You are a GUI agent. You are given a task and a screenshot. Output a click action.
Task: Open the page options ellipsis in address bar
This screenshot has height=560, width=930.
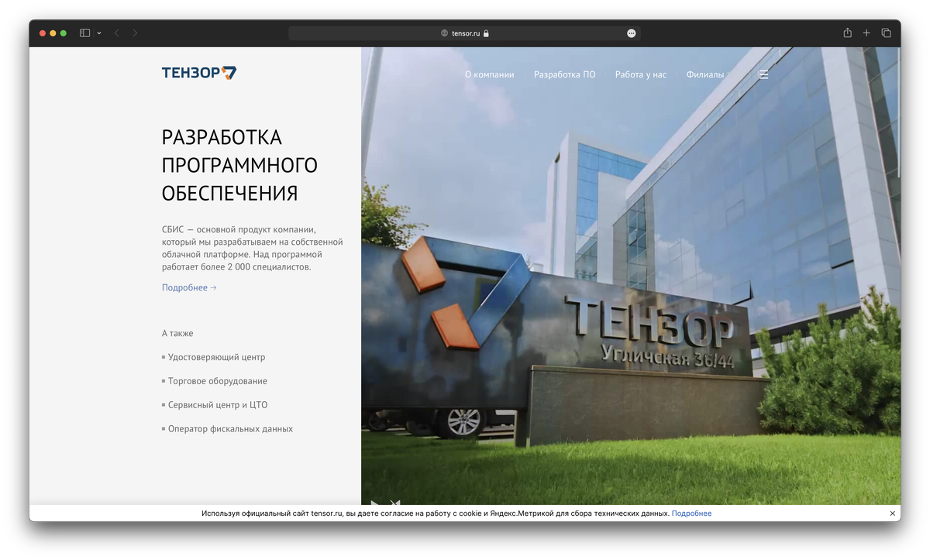[632, 33]
